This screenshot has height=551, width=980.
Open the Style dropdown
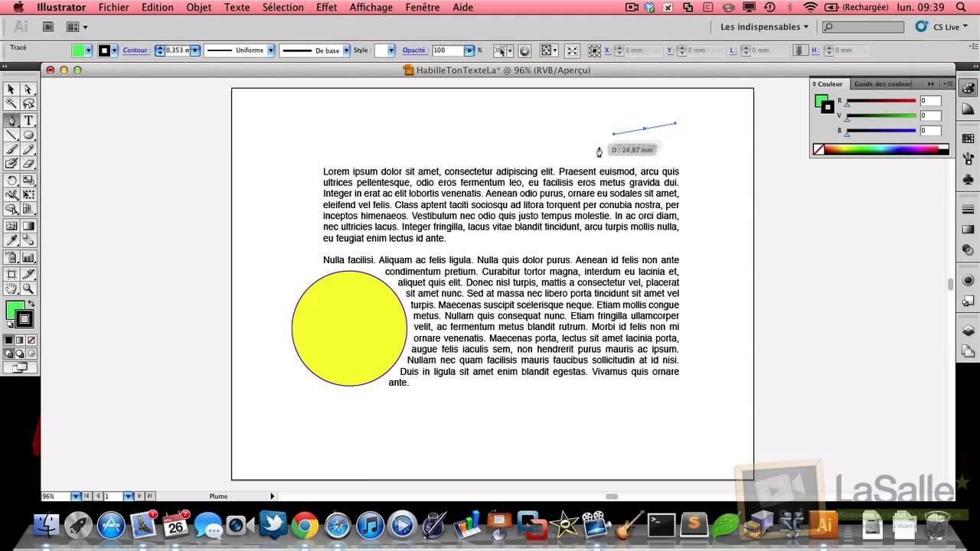pyautogui.click(x=391, y=51)
